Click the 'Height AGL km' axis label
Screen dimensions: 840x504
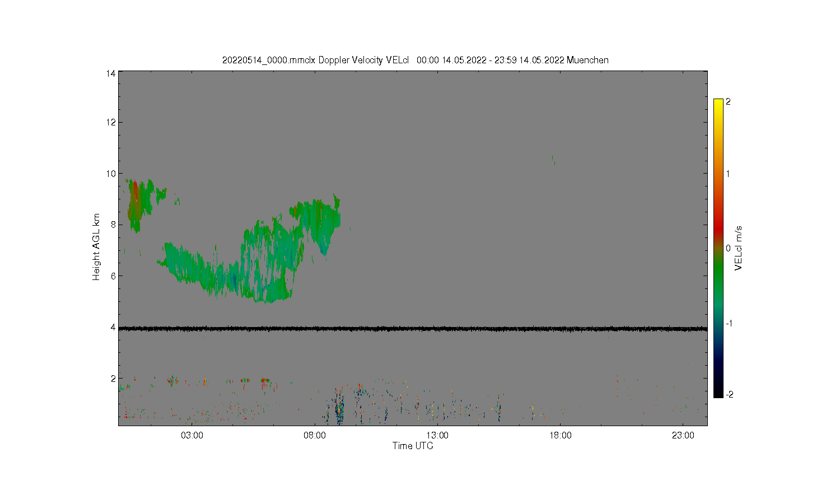[x=96, y=247]
